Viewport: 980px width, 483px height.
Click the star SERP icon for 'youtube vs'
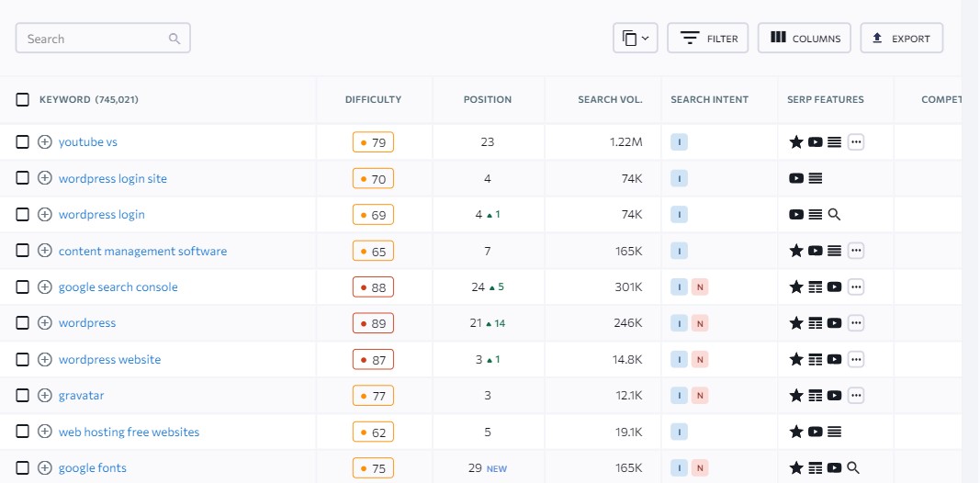[795, 141]
